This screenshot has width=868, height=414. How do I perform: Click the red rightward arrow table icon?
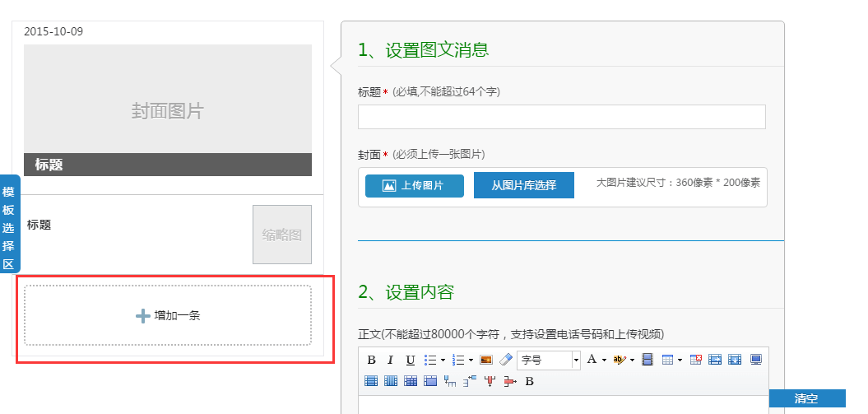510,381
